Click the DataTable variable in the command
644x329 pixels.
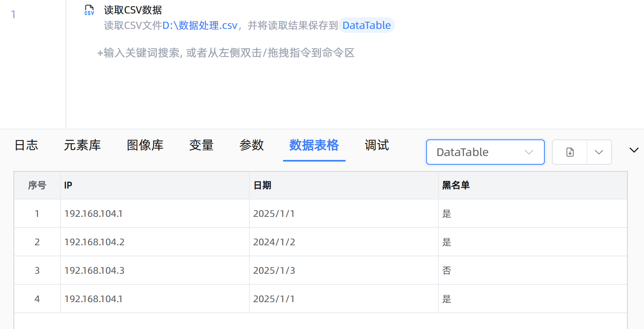[366, 25]
